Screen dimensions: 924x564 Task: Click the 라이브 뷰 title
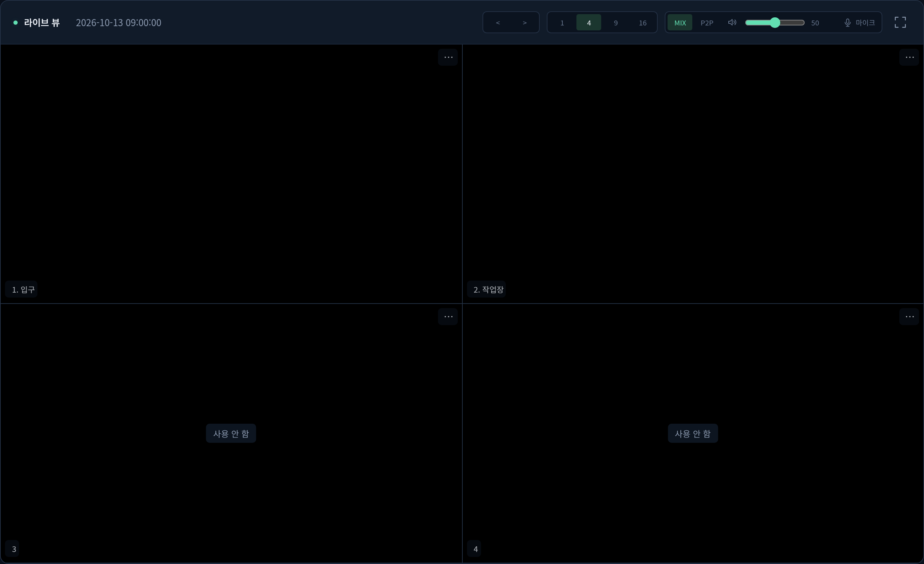pyautogui.click(x=42, y=23)
